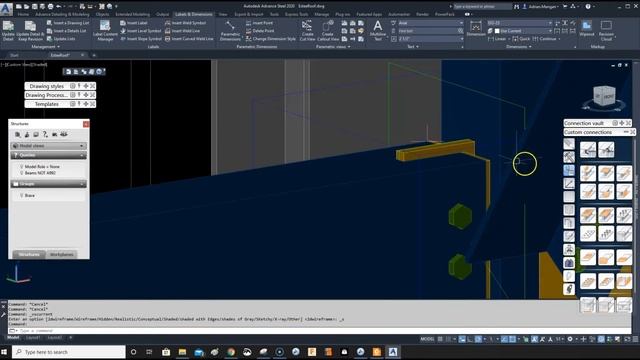Click the Windows taskbar search box
The height and width of the screenshot is (360, 640).
click(x=69, y=352)
